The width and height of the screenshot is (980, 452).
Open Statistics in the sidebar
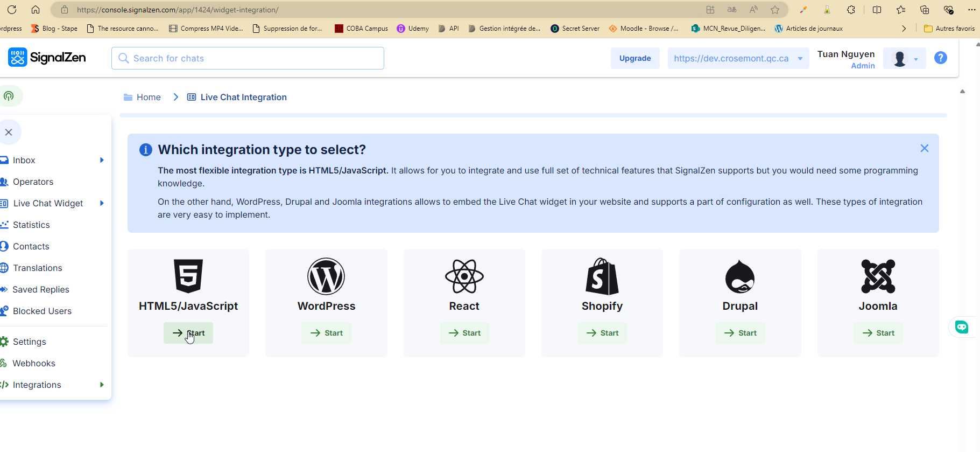(x=31, y=225)
